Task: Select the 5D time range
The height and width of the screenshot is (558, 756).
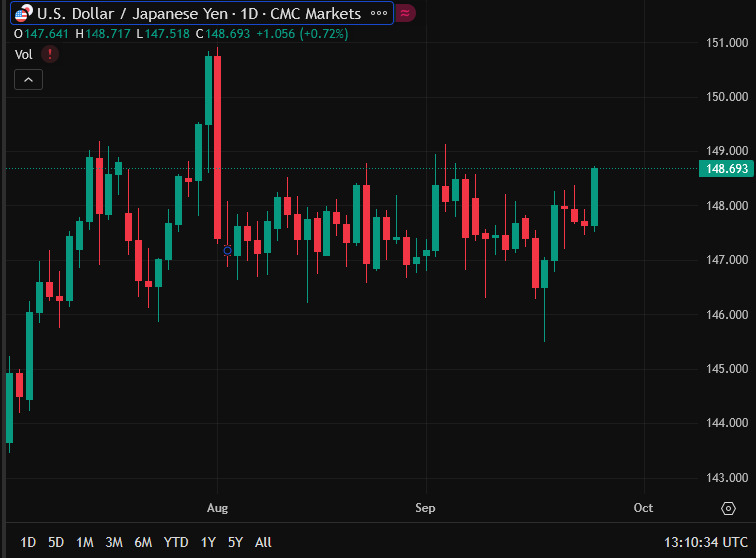Action: [56, 542]
